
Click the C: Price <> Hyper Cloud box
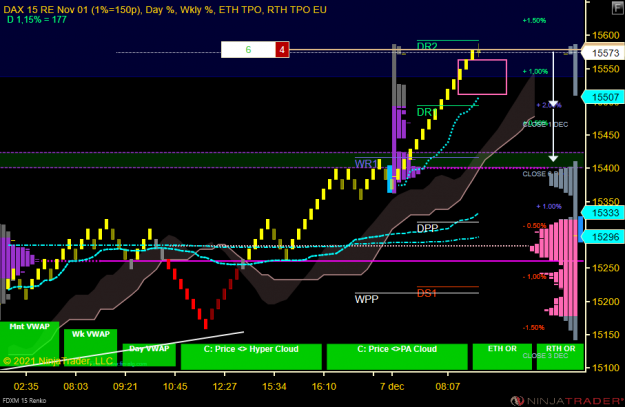(251, 356)
